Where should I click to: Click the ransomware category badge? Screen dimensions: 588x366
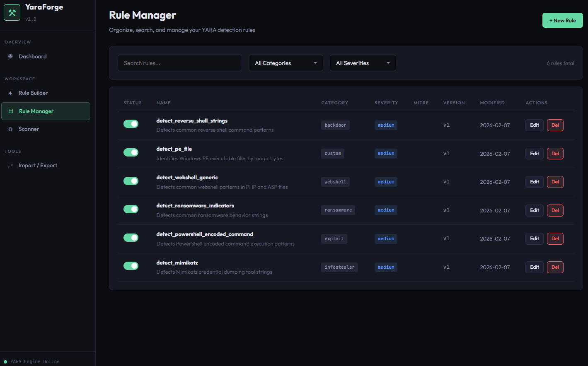[x=338, y=210]
